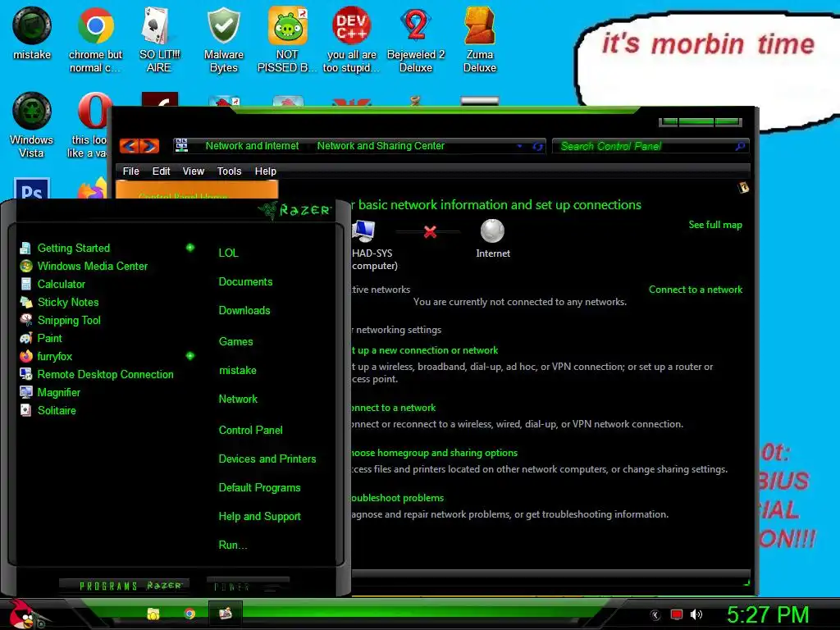Click the Angry Birds start button

(x=23, y=614)
